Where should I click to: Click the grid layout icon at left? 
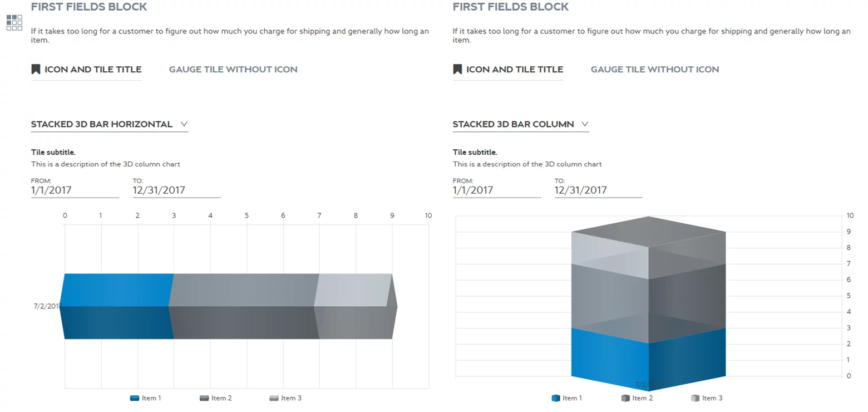click(14, 22)
